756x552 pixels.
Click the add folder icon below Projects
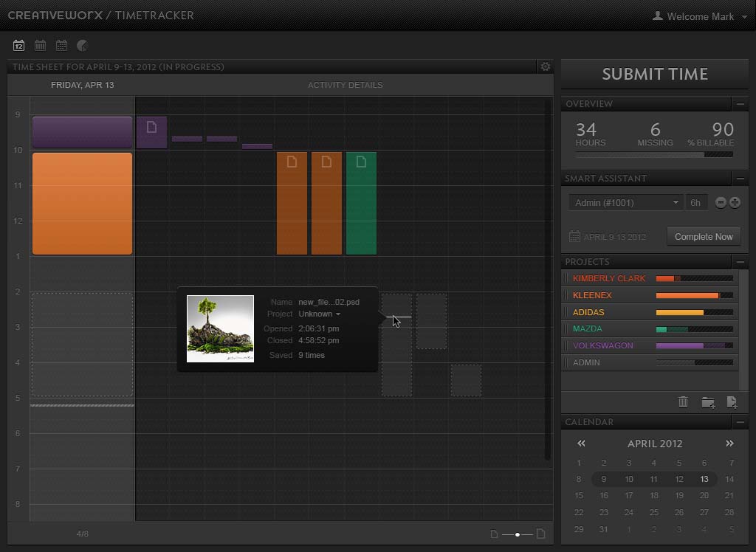708,402
